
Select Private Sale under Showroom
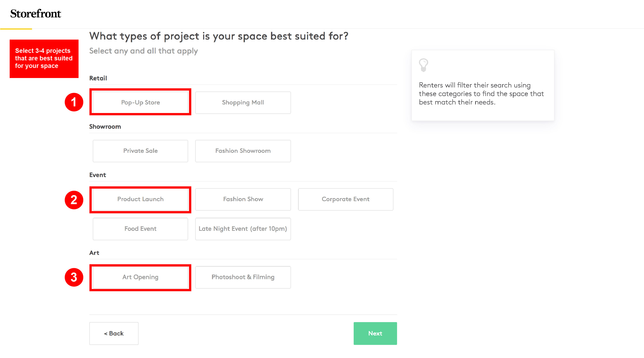tap(140, 151)
